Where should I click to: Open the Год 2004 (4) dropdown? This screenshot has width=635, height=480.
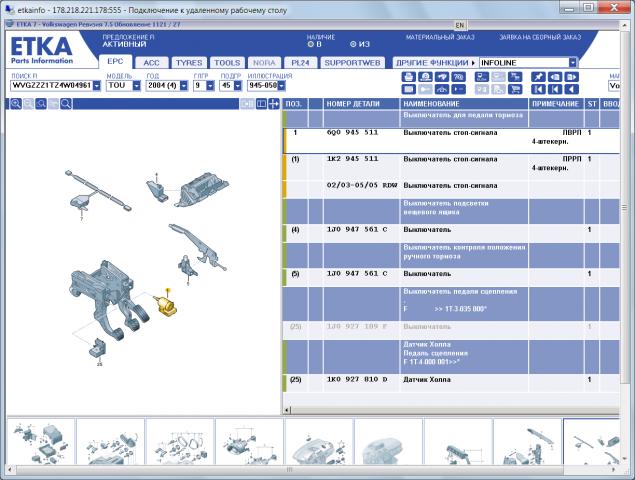184,85
